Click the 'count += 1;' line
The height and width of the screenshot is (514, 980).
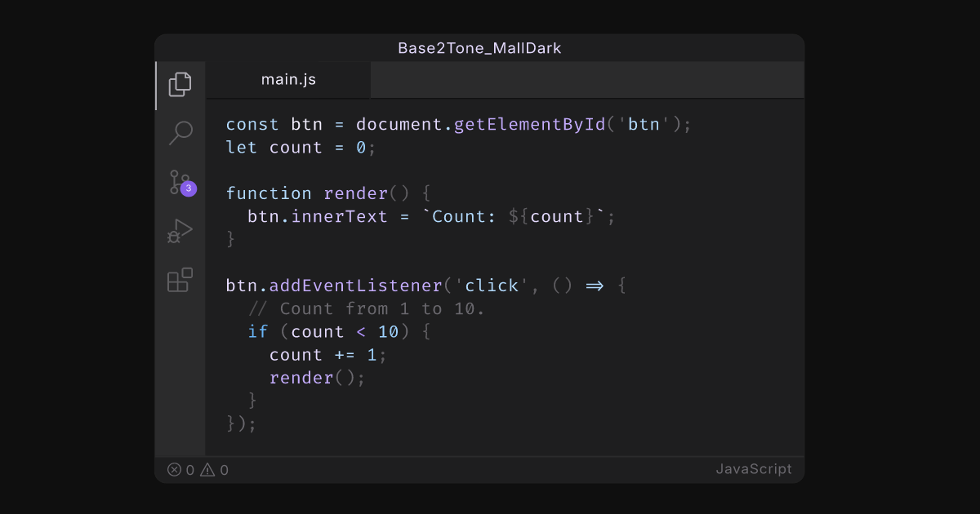(x=328, y=355)
